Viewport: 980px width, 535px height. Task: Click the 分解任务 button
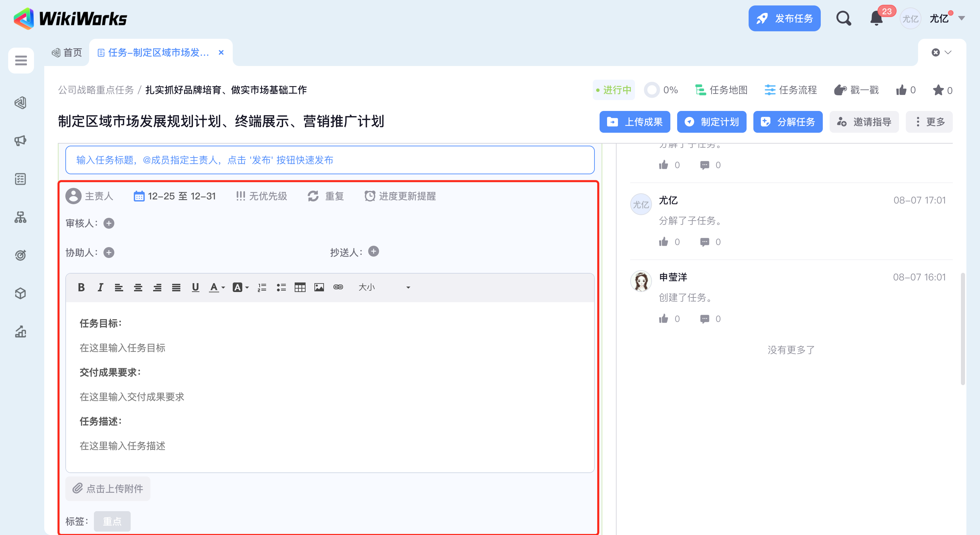pos(787,122)
